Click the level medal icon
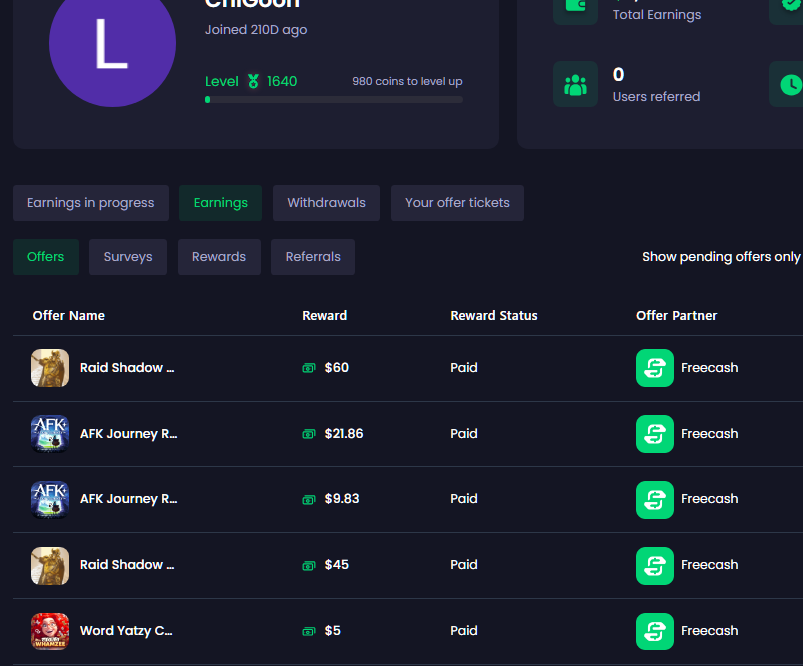The height and width of the screenshot is (666, 803). click(x=253, y=81)
